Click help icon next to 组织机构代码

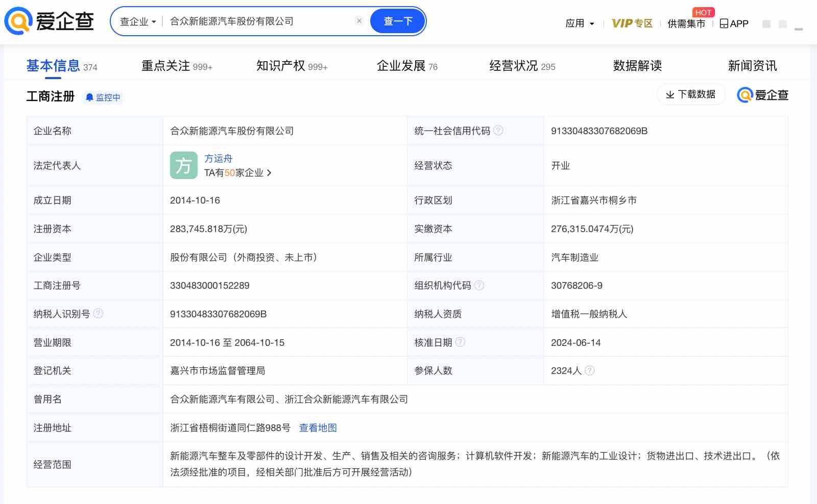479,285
